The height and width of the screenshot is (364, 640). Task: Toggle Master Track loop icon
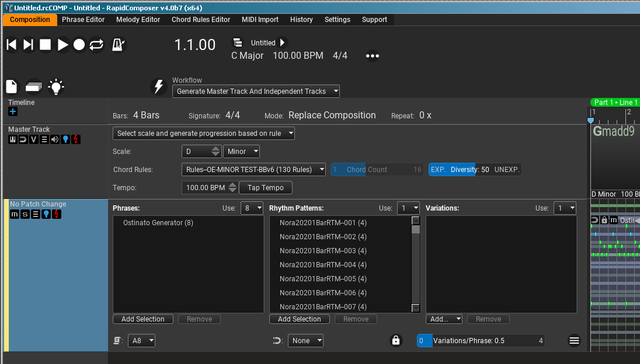point(23,140)
